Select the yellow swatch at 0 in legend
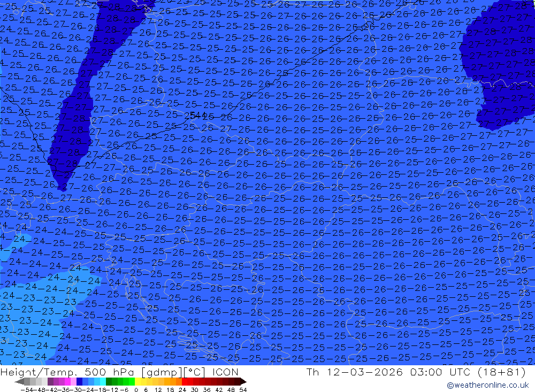 138,381
